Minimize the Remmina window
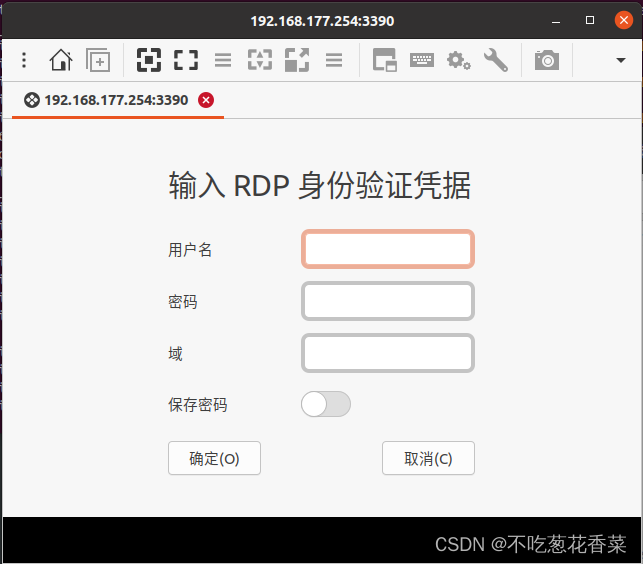 pyautogui.click(x=556, y=21)
